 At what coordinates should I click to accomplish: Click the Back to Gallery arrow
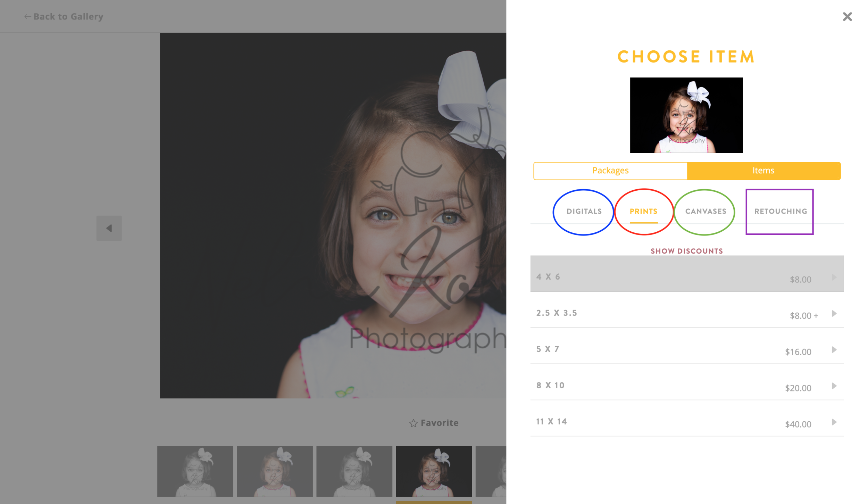27,16
